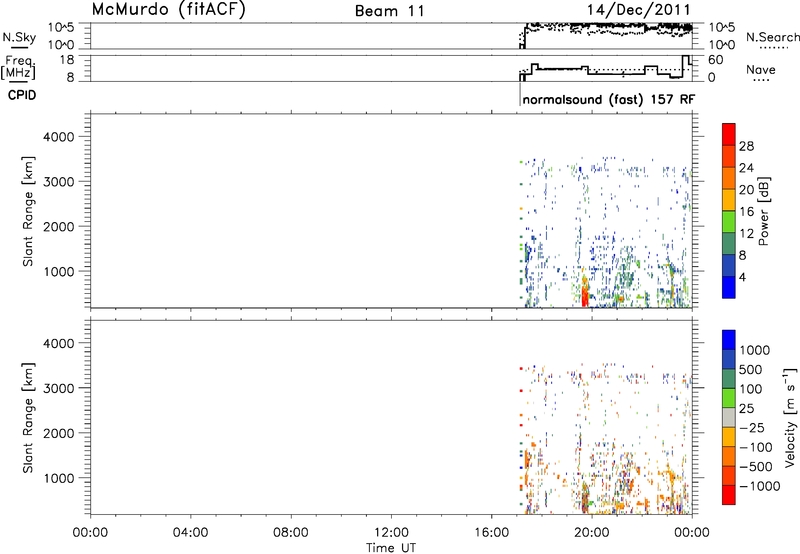Click the 4 label on Power colorbar
This screenshot has width=800, height=554.
742,277
